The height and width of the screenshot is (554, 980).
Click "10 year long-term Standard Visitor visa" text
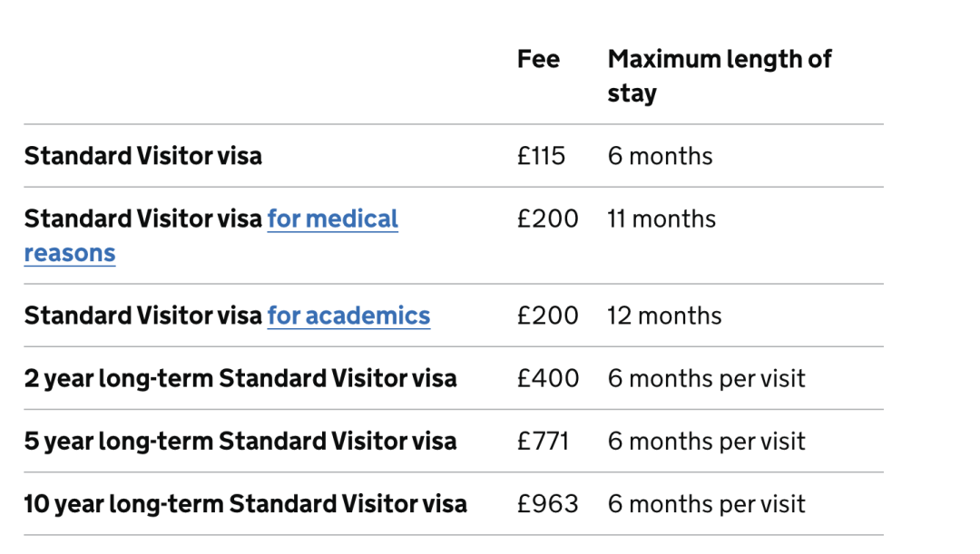click(245, 504)
